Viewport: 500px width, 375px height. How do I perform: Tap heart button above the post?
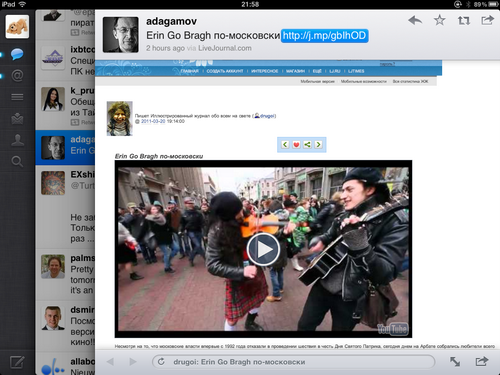point(296,144)
